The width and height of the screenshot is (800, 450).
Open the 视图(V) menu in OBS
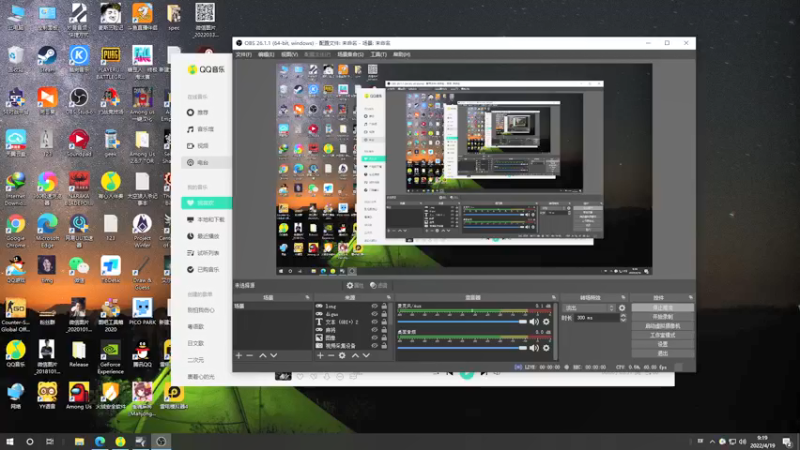pyautogui.click(x=289, y=55)
